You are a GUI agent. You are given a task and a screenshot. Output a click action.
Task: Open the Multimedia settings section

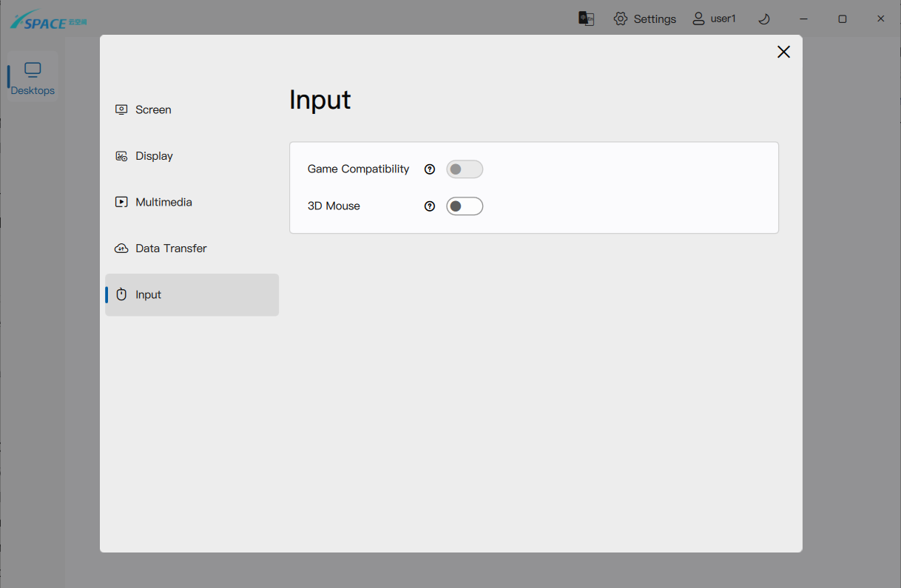pyautogui.click(x=163, y=202)
